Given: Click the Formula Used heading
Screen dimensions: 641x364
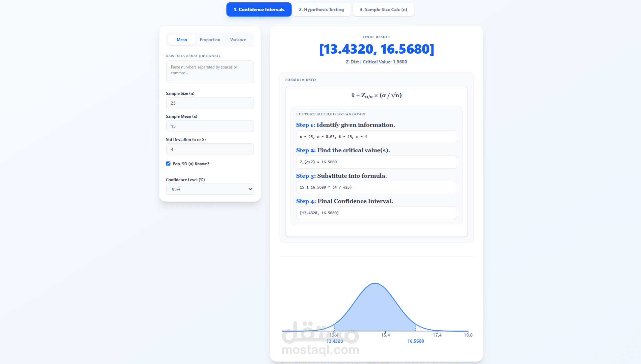Looking at the screenshot, I should click(x=301, y=80).
